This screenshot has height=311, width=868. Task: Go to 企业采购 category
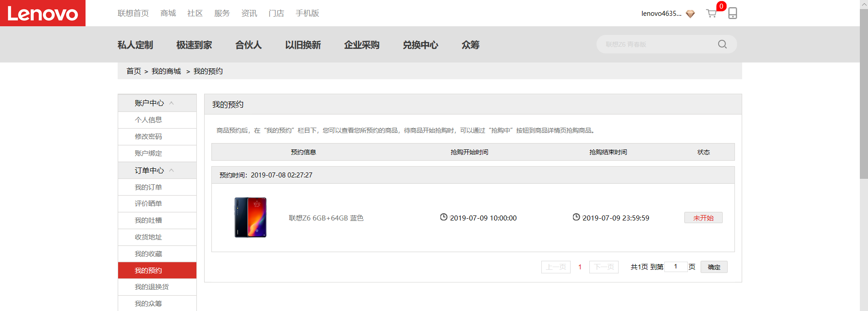[362, 45]
